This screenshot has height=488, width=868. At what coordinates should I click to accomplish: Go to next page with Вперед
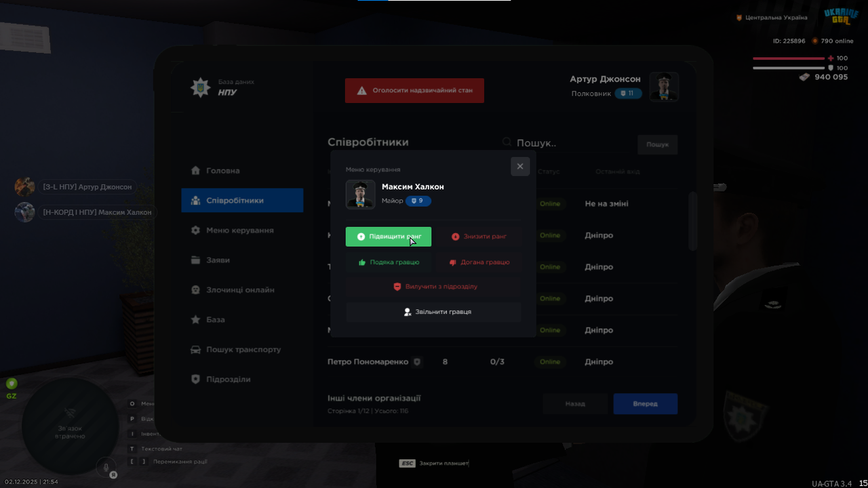646,404
